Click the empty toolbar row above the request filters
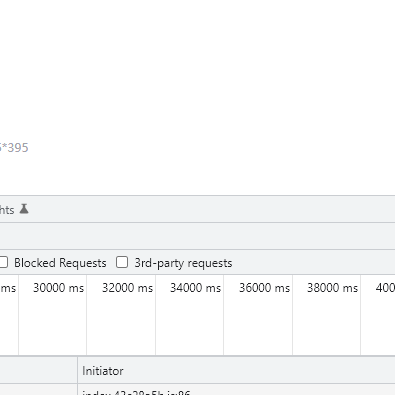 [197, 236]
